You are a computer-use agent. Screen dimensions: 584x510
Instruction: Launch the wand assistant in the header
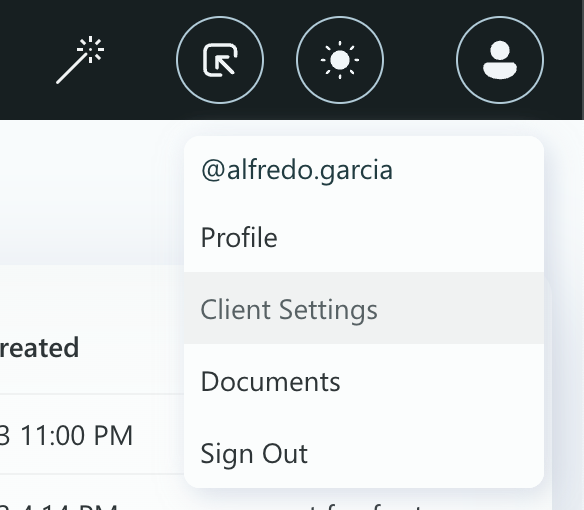80,60
